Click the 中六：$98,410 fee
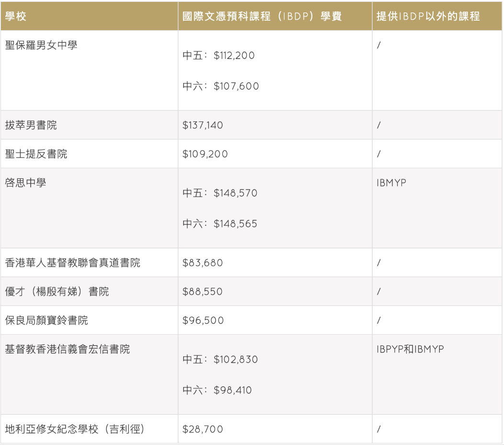 click(x=217, y=390)
